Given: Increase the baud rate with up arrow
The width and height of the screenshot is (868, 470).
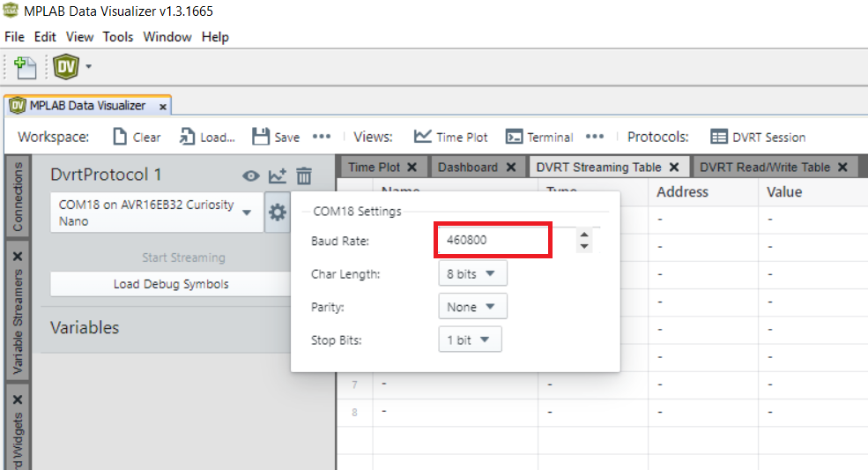Looking at the screenshot, I should (x=584, y=235).
